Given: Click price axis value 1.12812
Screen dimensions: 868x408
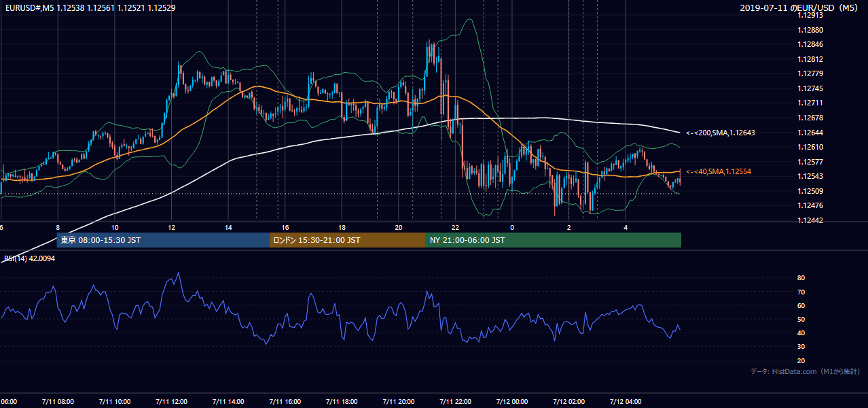Looking at the screenshot, I should coord(811,59).
